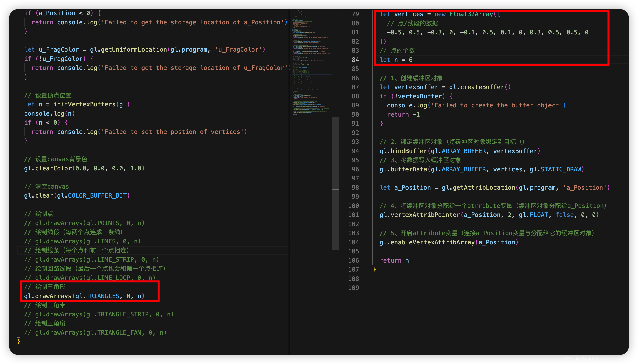
Task: Click on gl.createBuffer() call
Action: click(x=480, y=87)
